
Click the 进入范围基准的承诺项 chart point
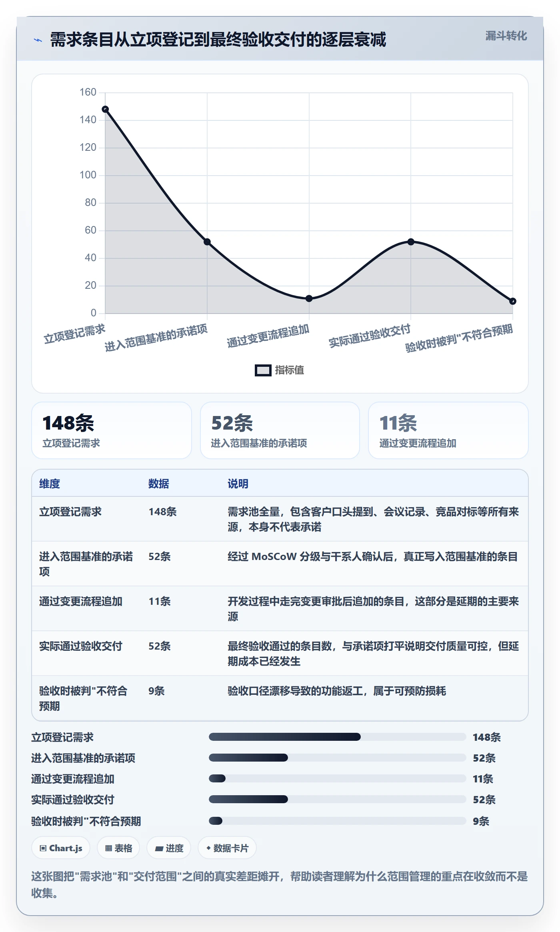pos(207,242)
